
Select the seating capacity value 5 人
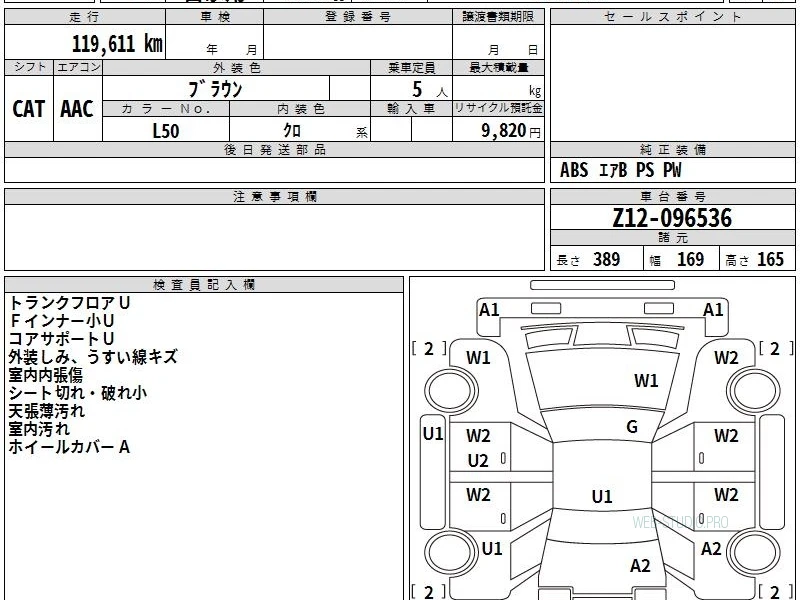click(x=430, y=90)
